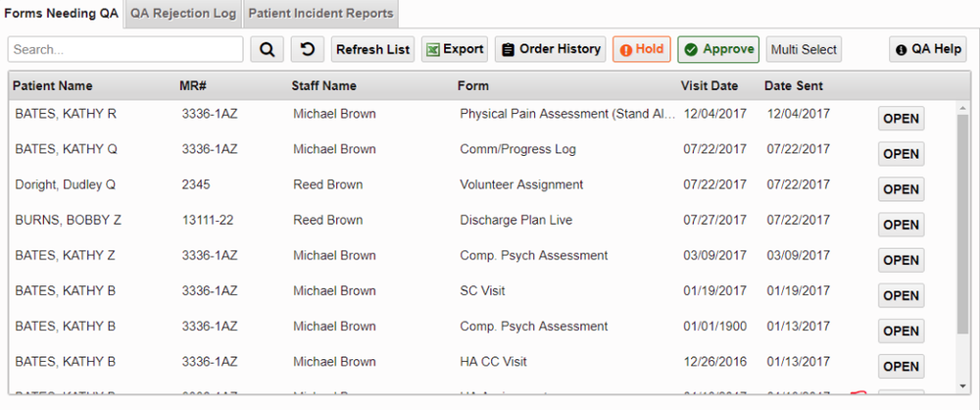Enable Multi Select mode

pos(804,49)
